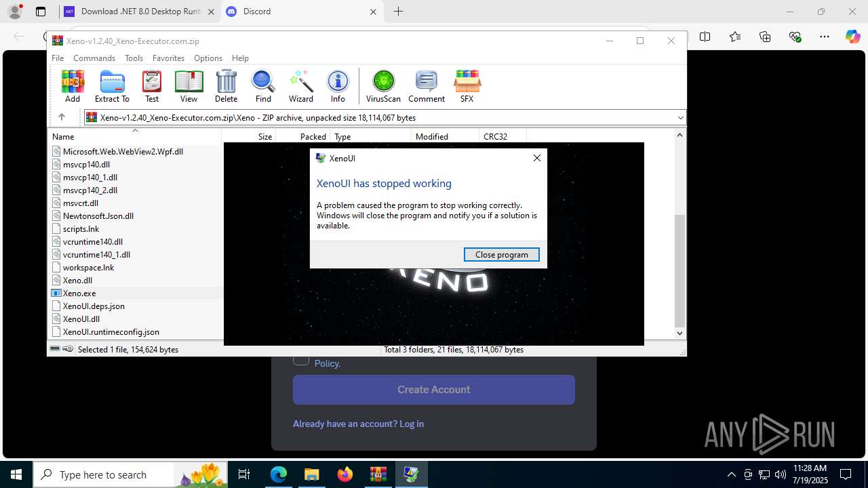Image resolution: width=868 pixels, height=488 pixels.
Task: Open Firefox from the taskbar
Action: coord(345,474)
